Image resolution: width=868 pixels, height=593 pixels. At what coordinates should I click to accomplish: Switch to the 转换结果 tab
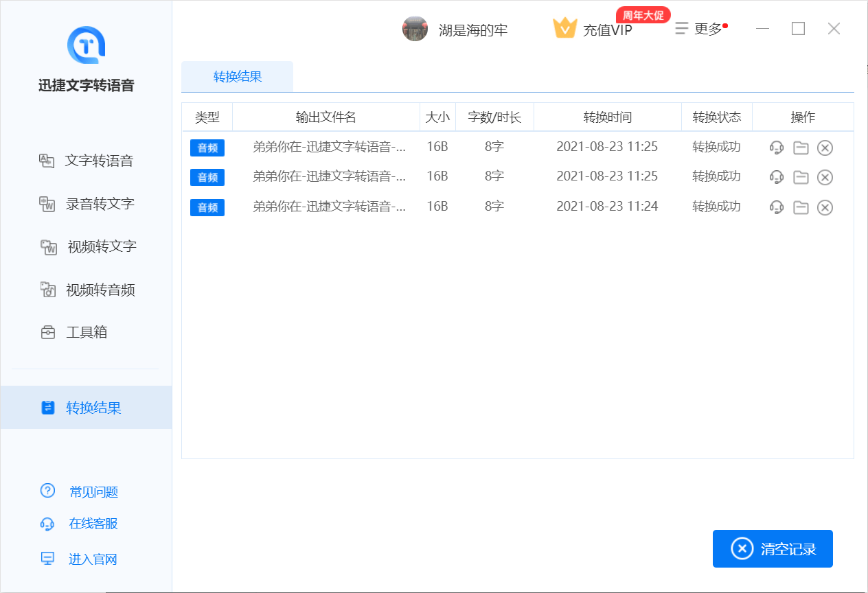[x=238, y=76]
